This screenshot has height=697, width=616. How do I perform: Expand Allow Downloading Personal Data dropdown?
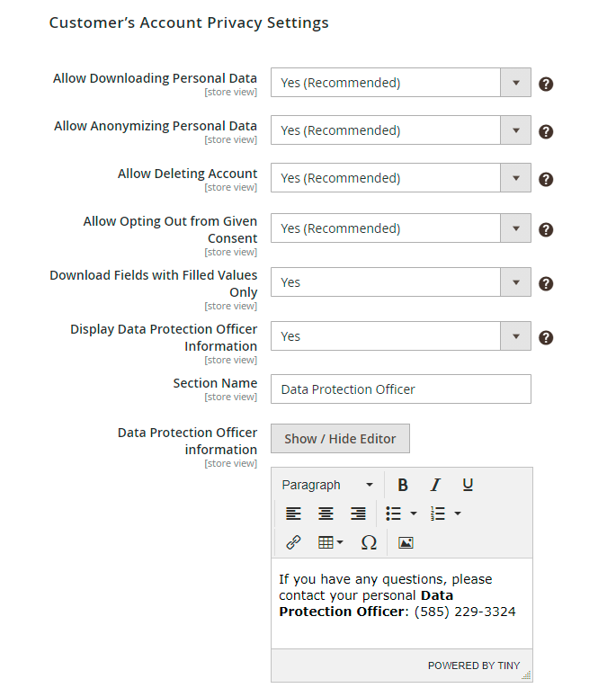point(400,83)
